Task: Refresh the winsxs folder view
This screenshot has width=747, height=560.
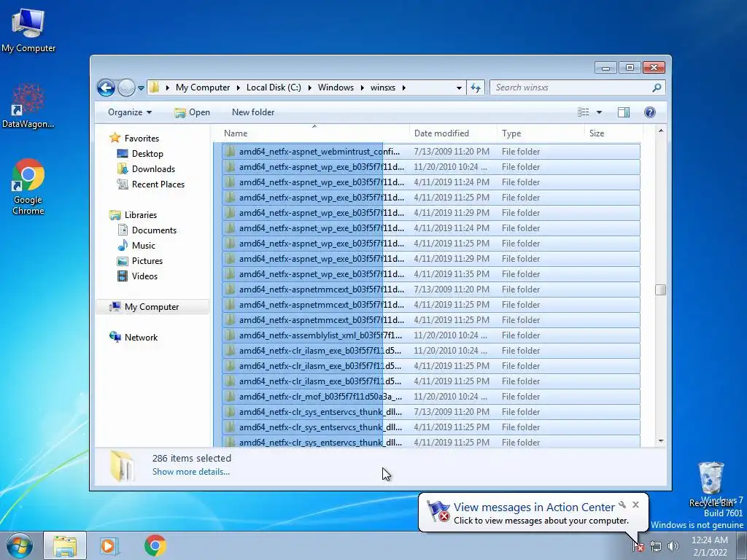Action: coord(476,87)
